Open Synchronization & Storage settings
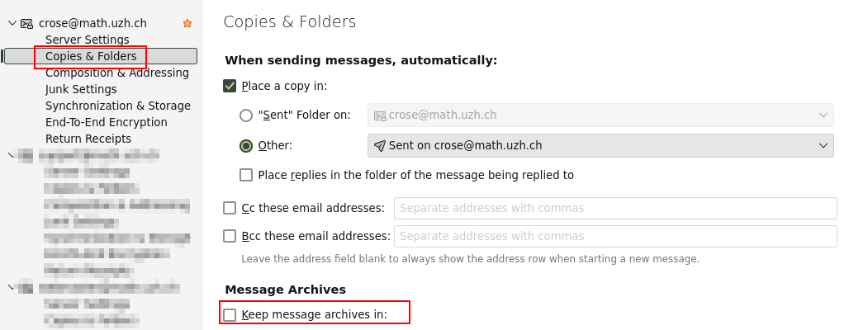The width and height of the screenshot is (868, 330). 117,106
